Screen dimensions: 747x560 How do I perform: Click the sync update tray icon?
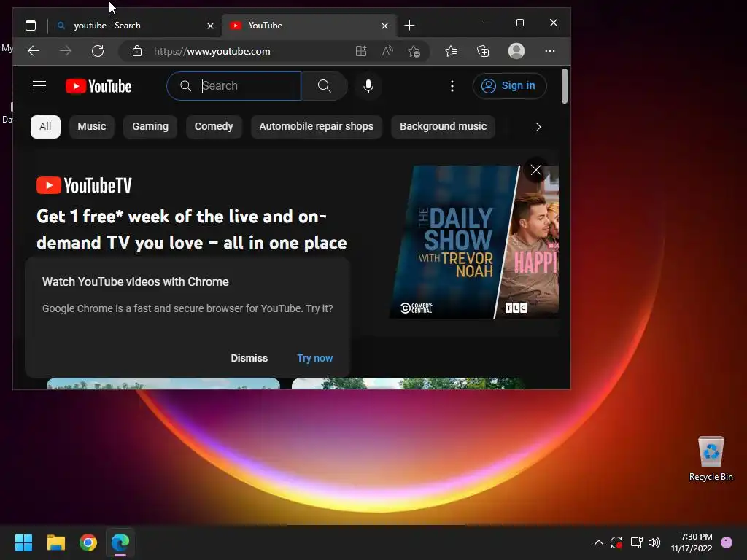click(x=616, y=542)
